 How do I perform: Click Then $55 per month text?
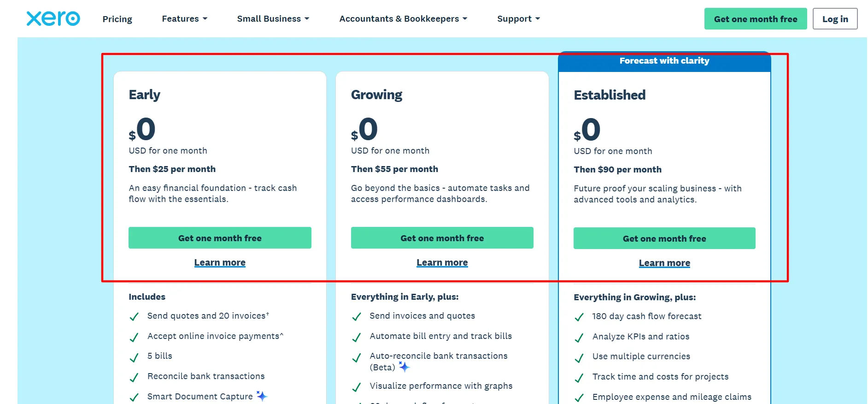point(394,169)
